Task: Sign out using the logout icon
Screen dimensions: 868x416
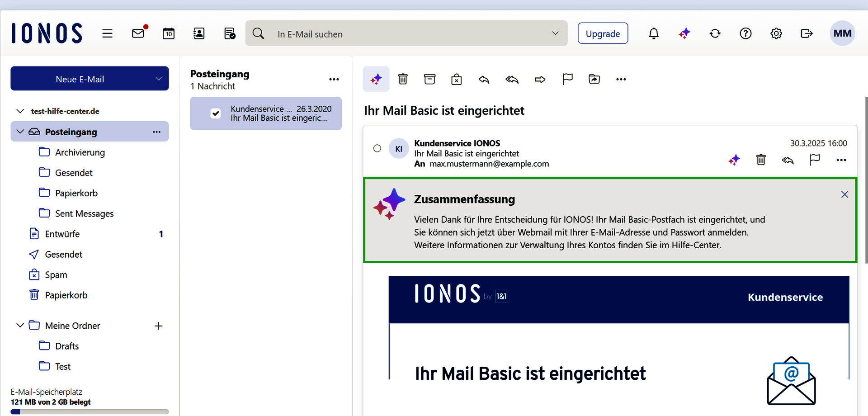Action: [807, 33]
